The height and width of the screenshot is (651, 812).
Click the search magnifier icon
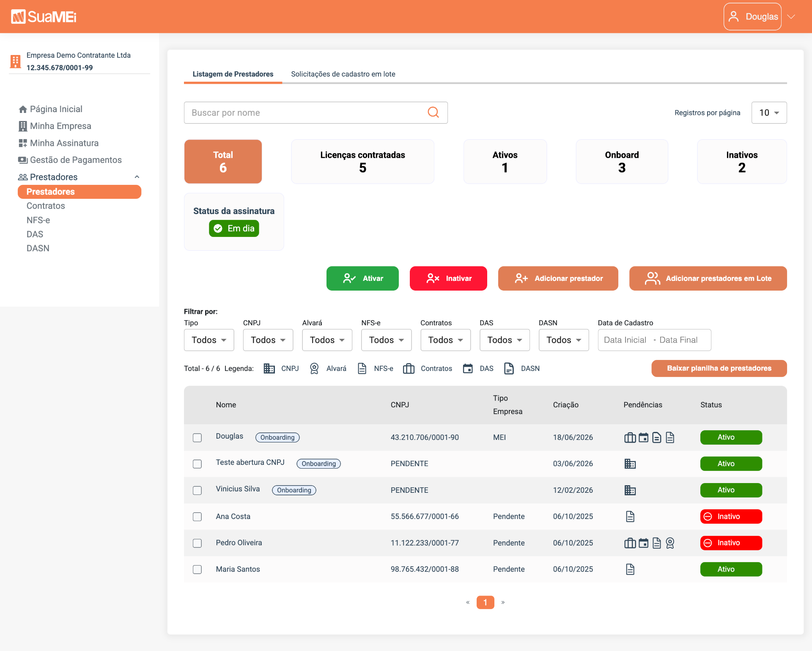pos(433,113)
